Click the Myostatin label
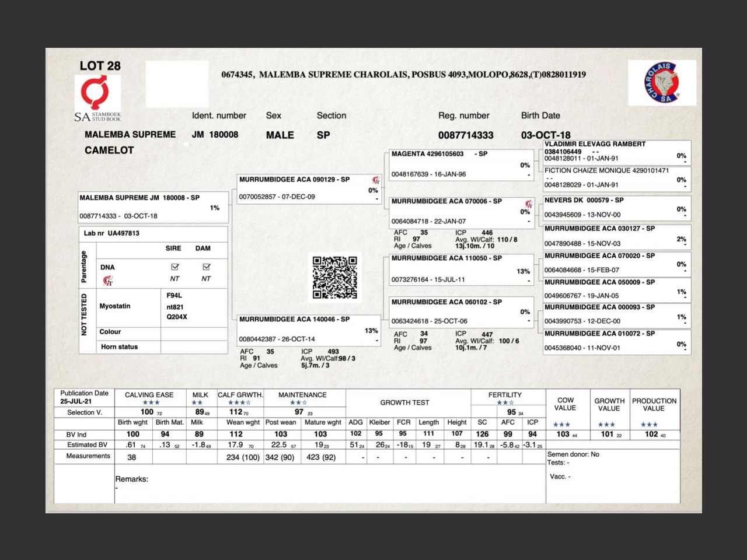Screen dimensions: 747x560 tap(115, 306)
